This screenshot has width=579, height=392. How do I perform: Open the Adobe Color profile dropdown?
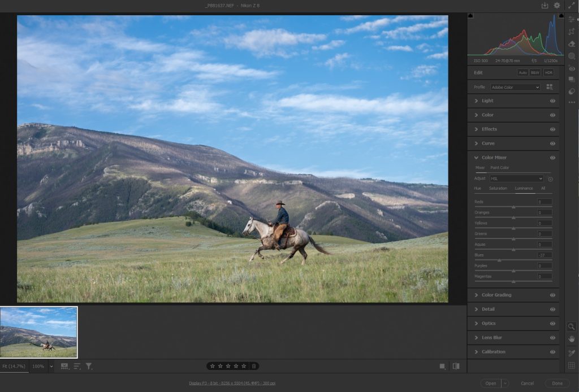pos(515,88)
